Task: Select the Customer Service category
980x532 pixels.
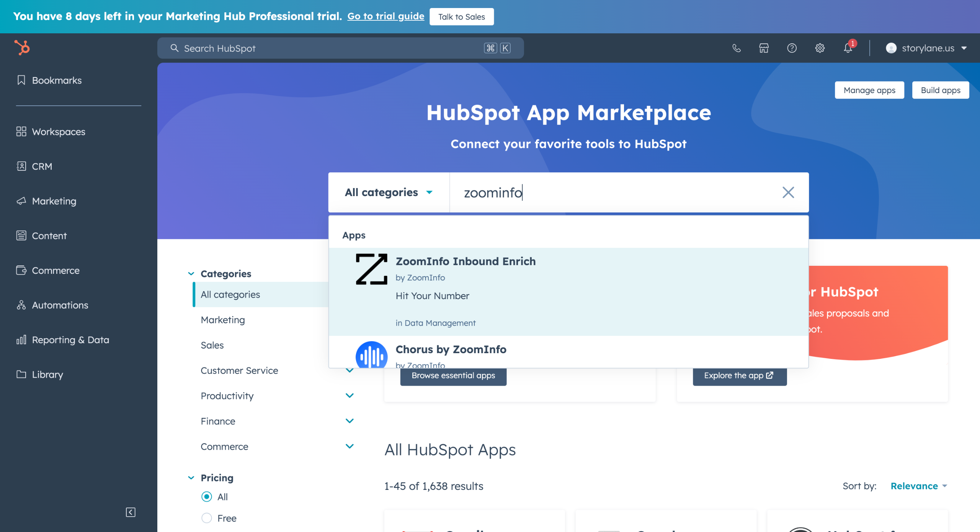Action: [x=239, y=370]
